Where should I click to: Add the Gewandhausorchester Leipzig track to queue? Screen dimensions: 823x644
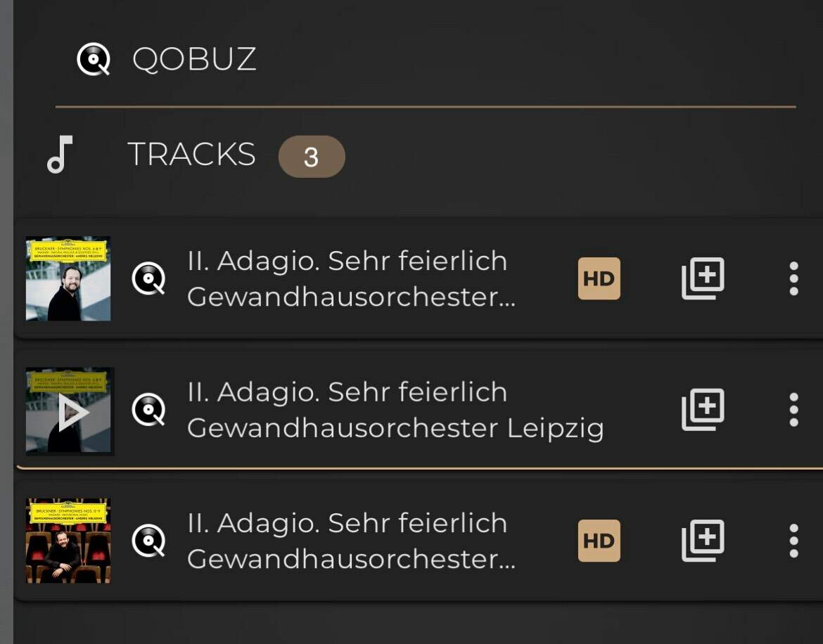pos(703,410)
